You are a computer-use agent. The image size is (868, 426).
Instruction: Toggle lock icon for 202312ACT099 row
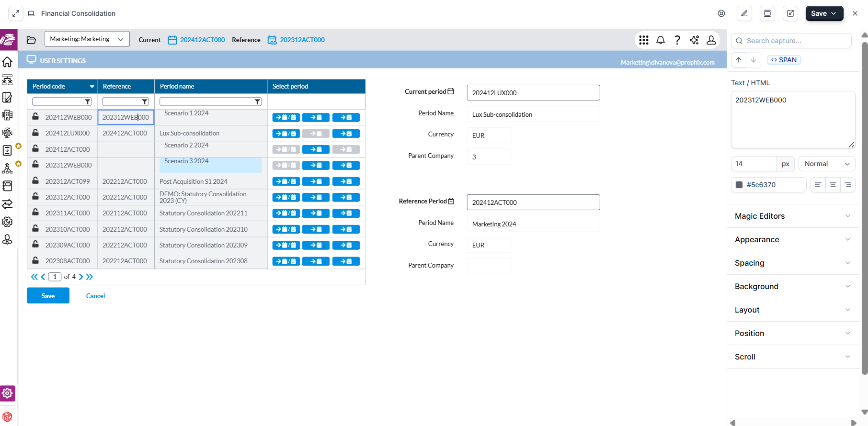(35, 180)
